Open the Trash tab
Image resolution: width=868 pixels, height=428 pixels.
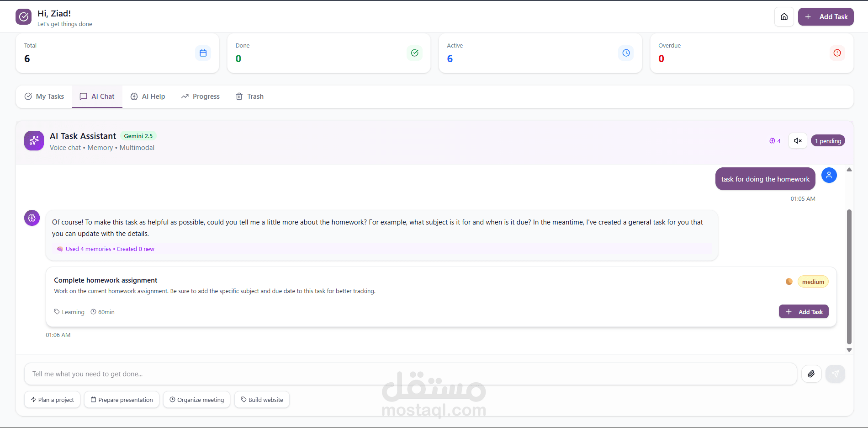(249, 96)
